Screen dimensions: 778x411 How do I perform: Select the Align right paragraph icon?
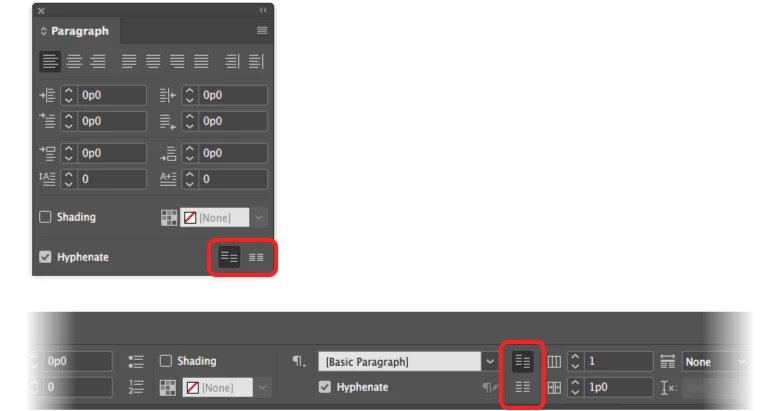pyautogui.click(x=98, y=62)
